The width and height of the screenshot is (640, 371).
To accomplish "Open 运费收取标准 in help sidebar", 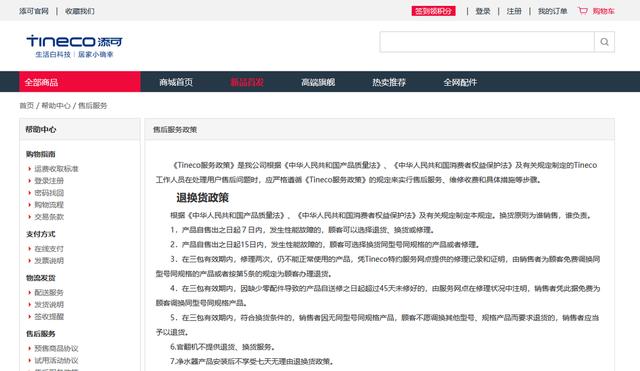I will pyautogui.click(x=56, y=169).
